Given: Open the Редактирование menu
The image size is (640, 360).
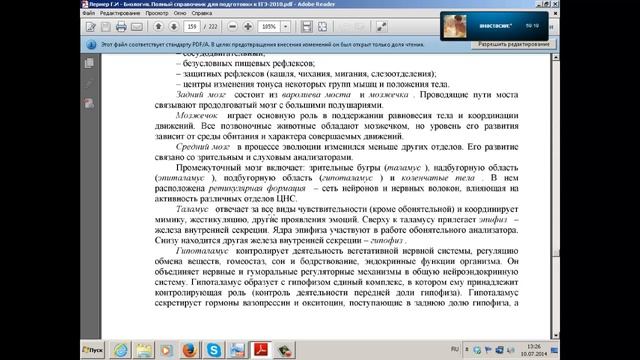Looking at the screenshot, I should [120, 13].
